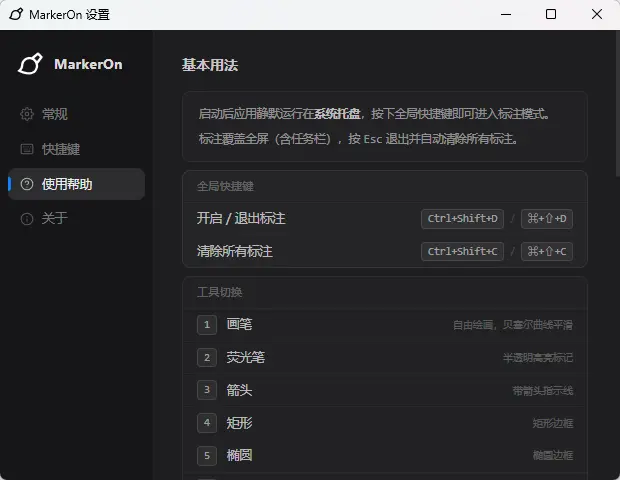Click the ⌘+⇧+D shortcut key badge
Image resolution: width=620 pixels, height=480 pixels.
547,219
